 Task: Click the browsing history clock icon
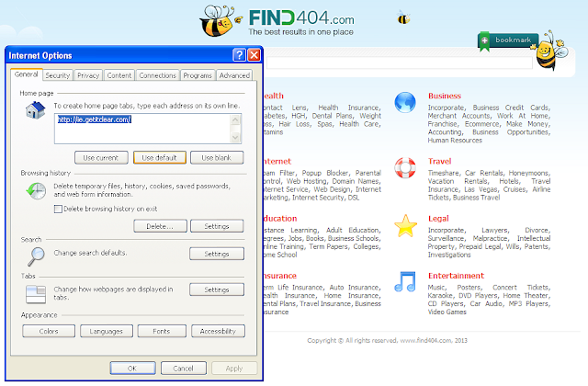point(37,191)
